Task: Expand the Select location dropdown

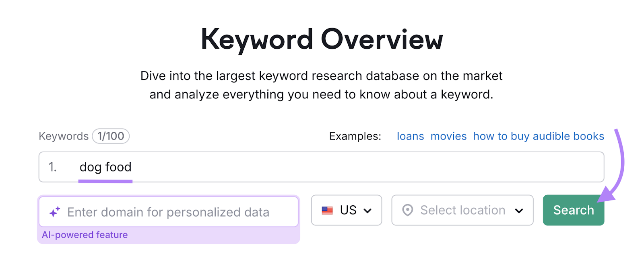Action: [462, 210]
